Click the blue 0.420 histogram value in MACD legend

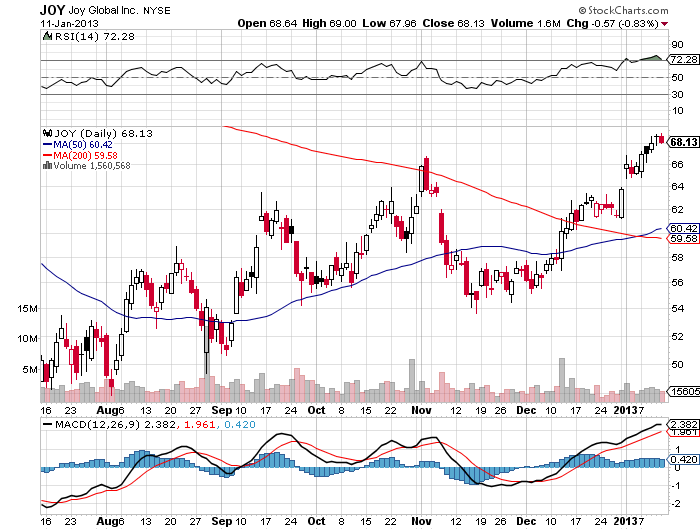click(x=240, y=424)
